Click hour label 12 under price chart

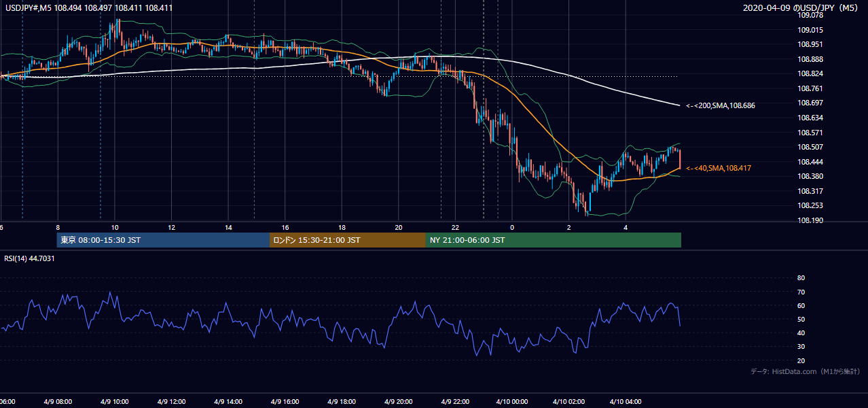click(172, 227)
